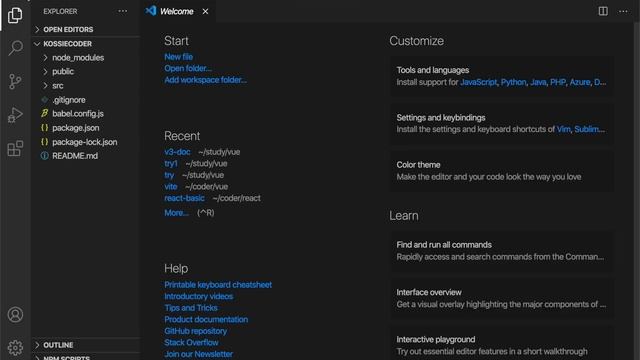Click the package-lock.json braces icon
Viewport: 640px width, 360px height.
[x=44, y=142]
